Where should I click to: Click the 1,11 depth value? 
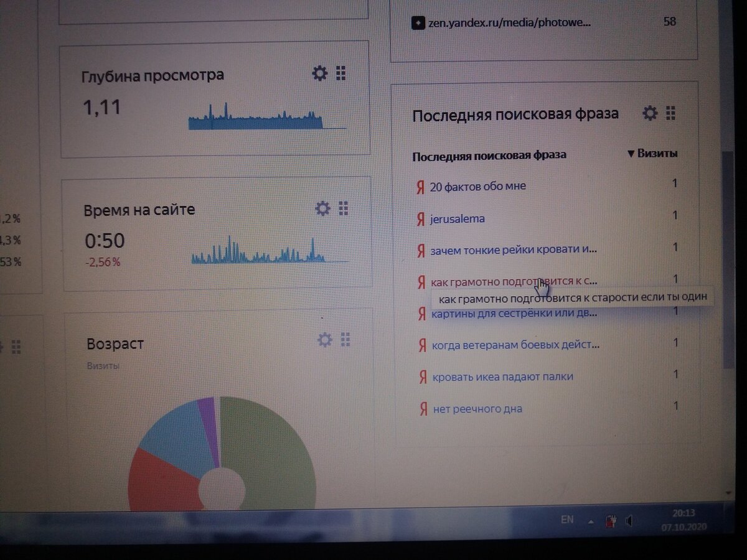point(102,108)
